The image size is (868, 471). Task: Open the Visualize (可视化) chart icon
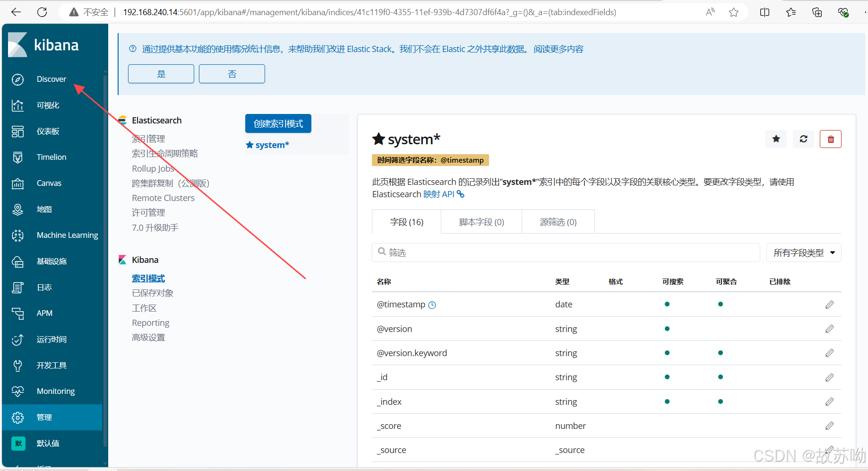pyautogui.click(x=17, y=105)
